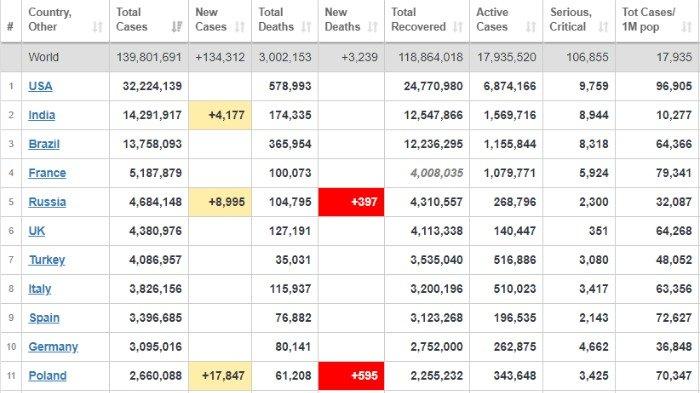The image size is (700, 393).
Task: Sort by Country column arrows icon
Action: (97, 27)
